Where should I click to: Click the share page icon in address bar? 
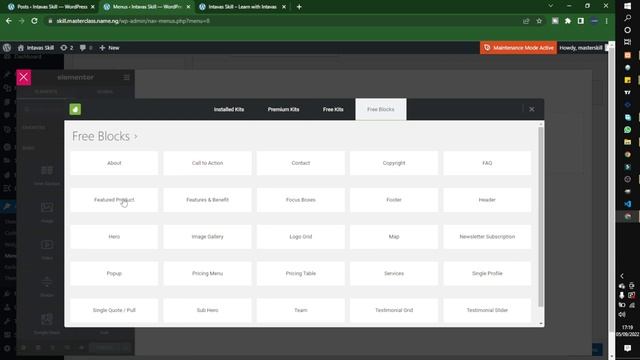526,21
